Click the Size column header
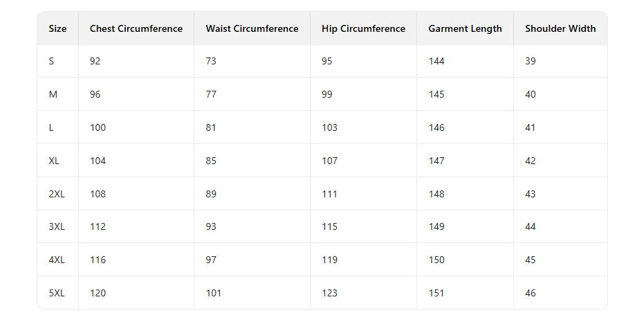The width and height of the screenshot is (644, 313). (57, 28)
